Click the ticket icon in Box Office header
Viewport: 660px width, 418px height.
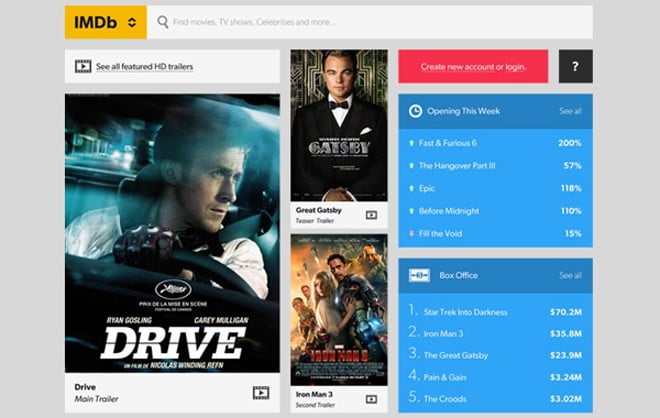pos(419,275)
